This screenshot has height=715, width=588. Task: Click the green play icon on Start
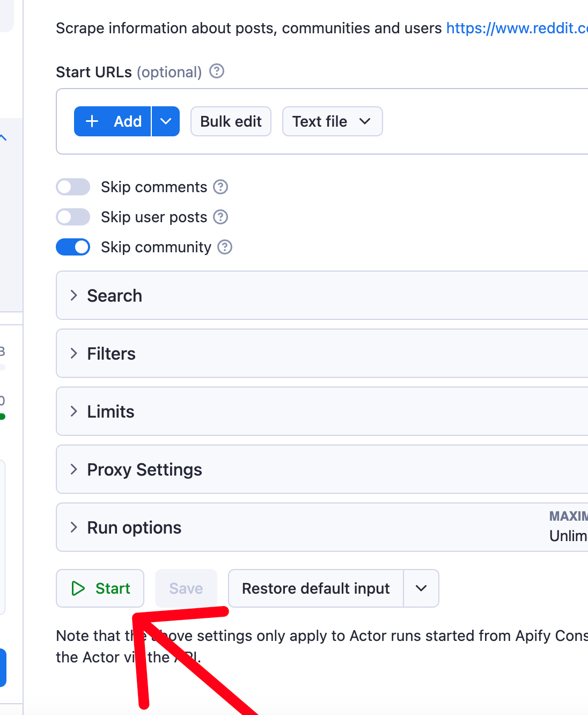pos(78,588)
